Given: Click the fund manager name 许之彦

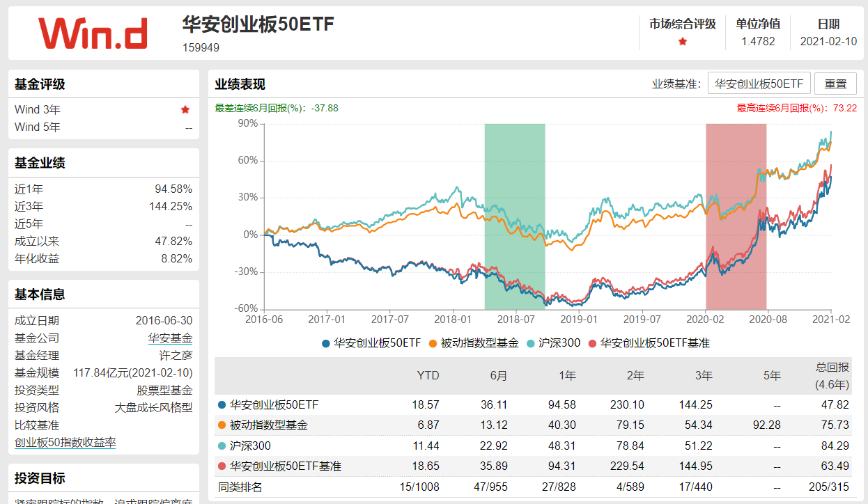Looking at the screenshot, I should pos(176,356).
